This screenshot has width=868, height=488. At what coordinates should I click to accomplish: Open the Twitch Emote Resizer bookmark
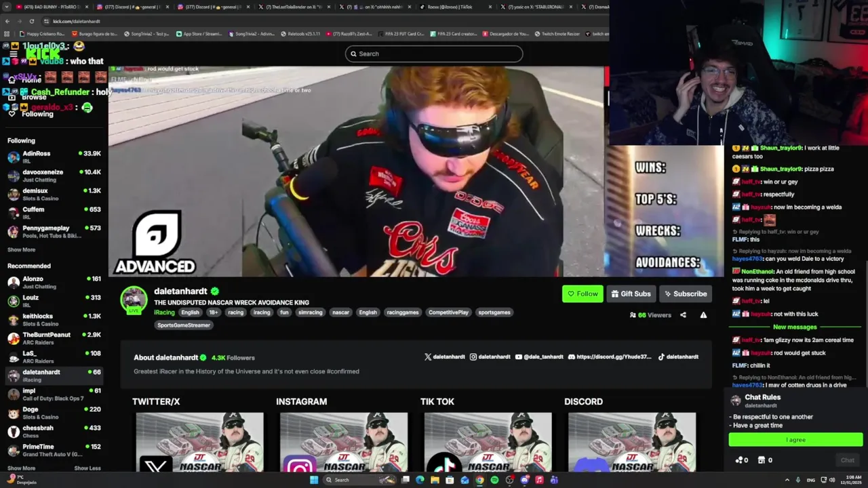point(557,33)
